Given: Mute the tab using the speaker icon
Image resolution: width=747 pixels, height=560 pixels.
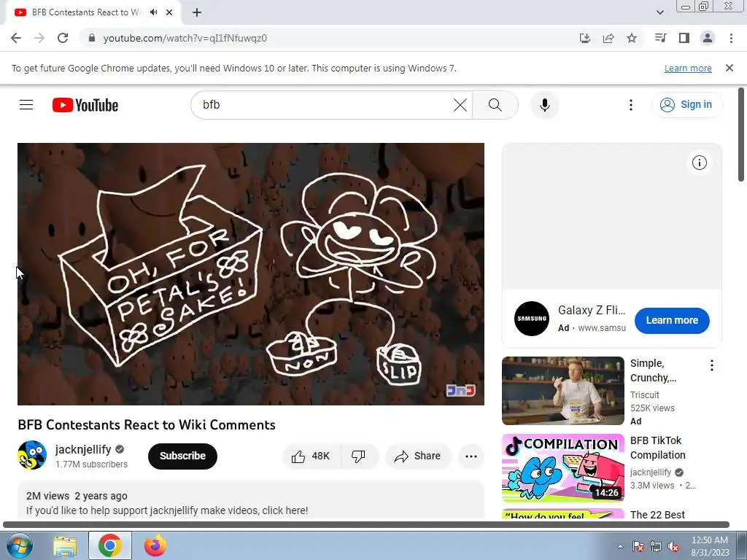Looking at the screenshot, I should (x=153, y=12).
